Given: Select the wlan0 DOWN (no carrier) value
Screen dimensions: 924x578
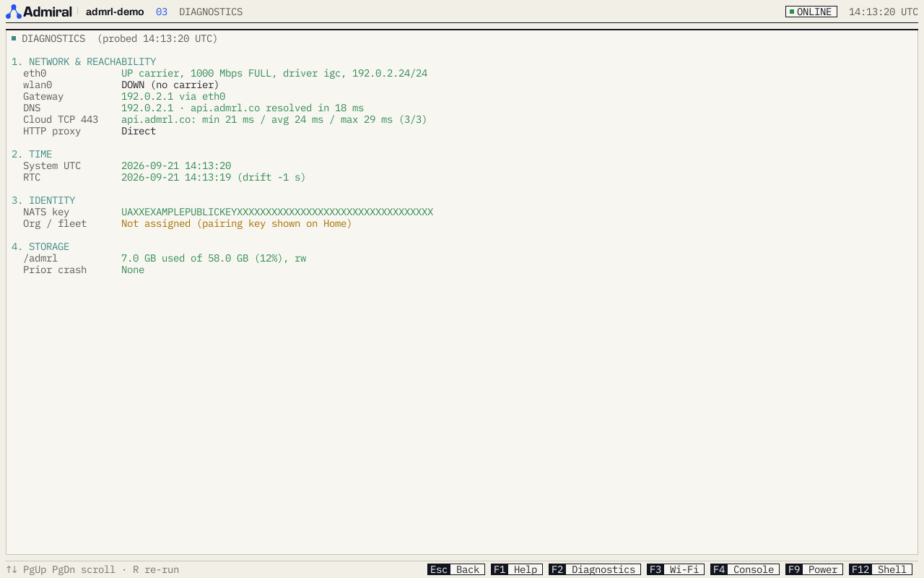Looking at the screenshot, I should [170, 85].
